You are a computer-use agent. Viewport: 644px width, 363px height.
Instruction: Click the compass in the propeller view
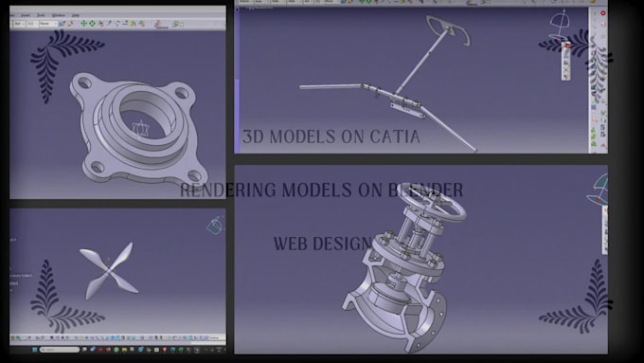point(214,225)
